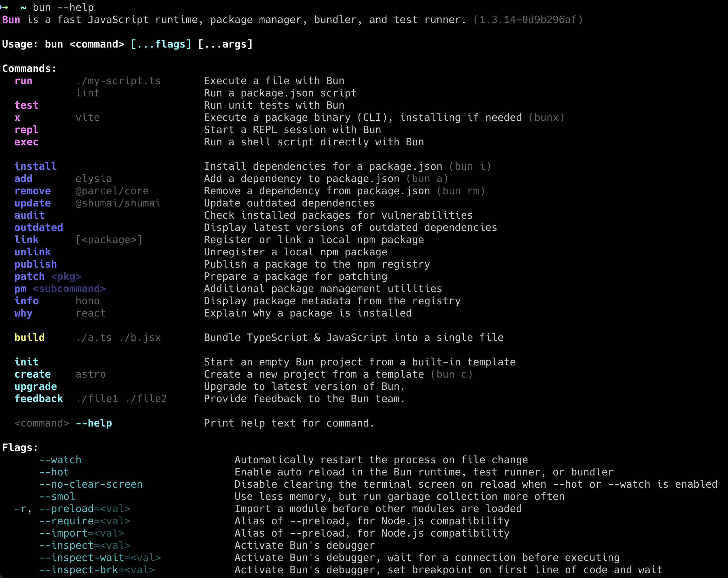Click the 'feedback' command entry
Screen dimensions: 728x578
pos(39,399)
